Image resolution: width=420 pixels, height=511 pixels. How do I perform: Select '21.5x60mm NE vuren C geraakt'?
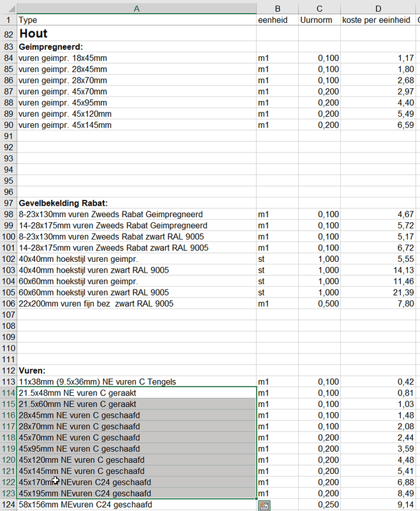137,404
